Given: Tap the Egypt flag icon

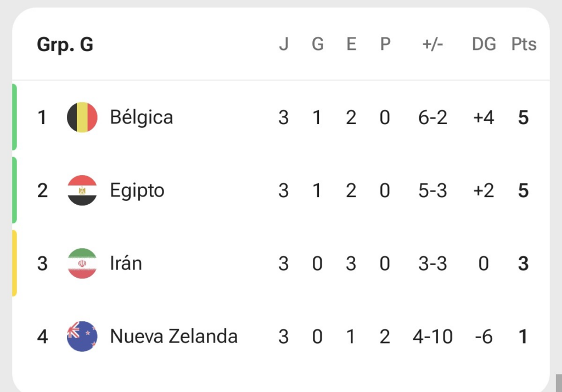Looking at the screenshot, I should [82, 191].
